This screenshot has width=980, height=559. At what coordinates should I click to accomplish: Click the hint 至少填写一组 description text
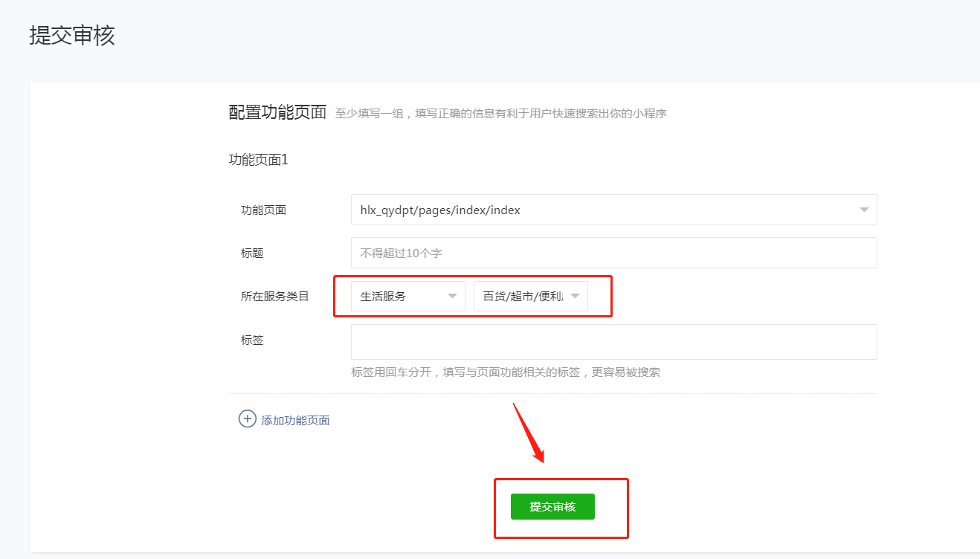pos(500,114)
